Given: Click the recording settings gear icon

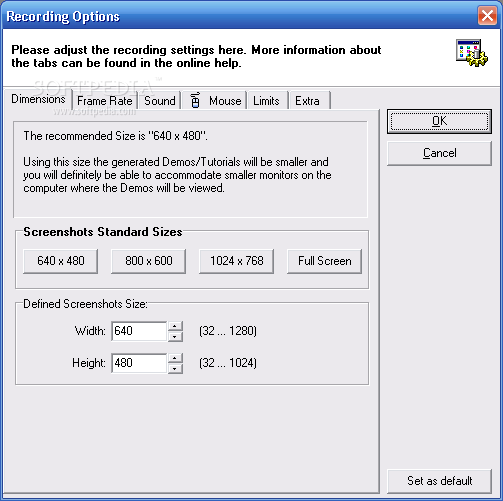Looking at the screenshot, I should click(x=472, y=53).
